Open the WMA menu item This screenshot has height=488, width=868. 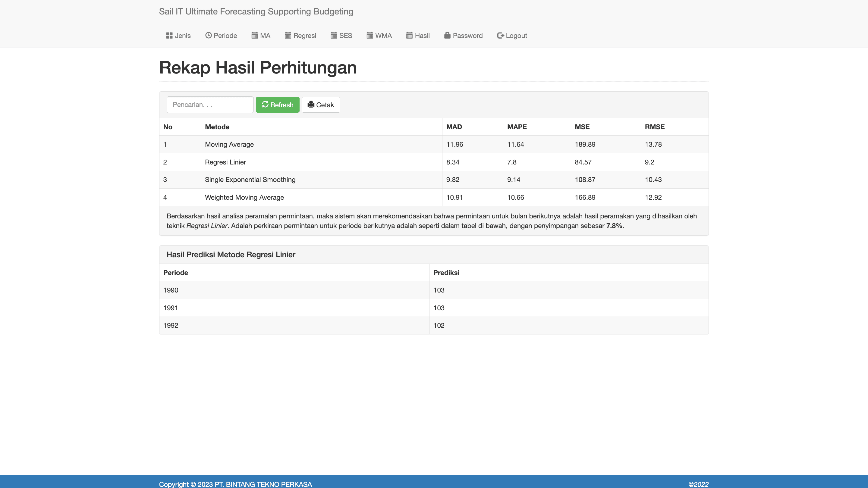(x=379, y=36)
